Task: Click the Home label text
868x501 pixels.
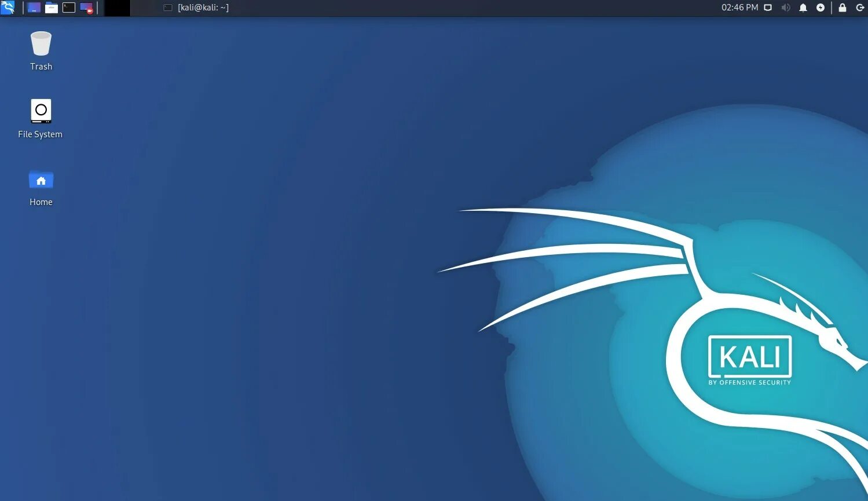Action: pos(41,202)
